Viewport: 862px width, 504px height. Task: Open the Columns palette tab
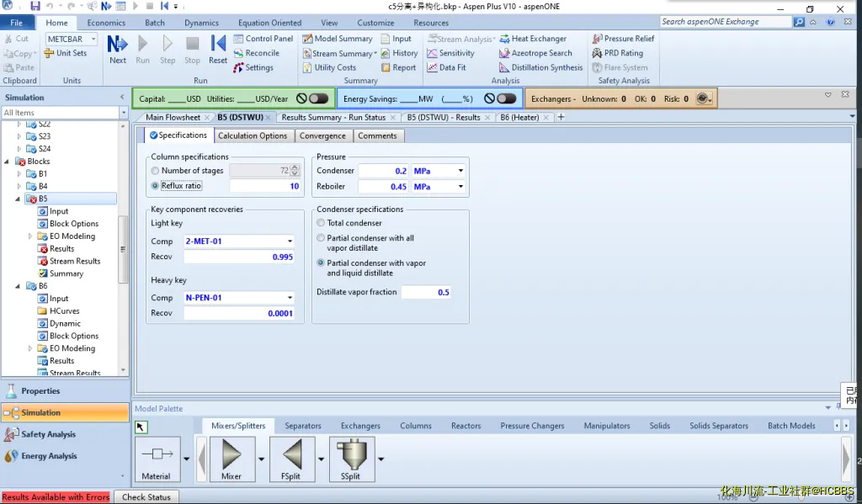click(x=416, y=426)
